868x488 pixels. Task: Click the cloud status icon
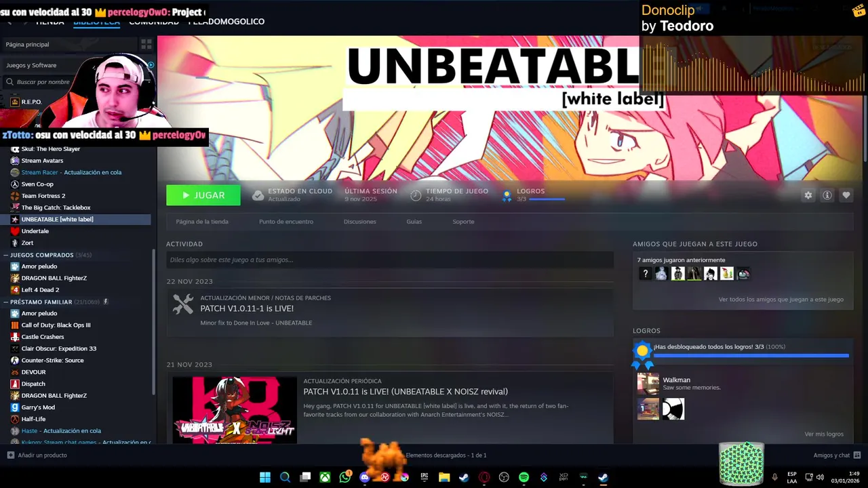click(258, 195)
